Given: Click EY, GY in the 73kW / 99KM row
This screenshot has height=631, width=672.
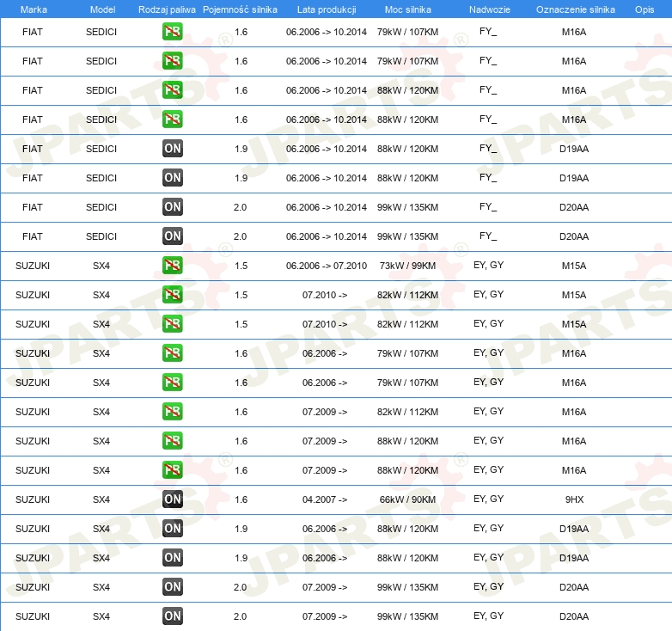Looking at the screenshot, I should click(489, 266).
